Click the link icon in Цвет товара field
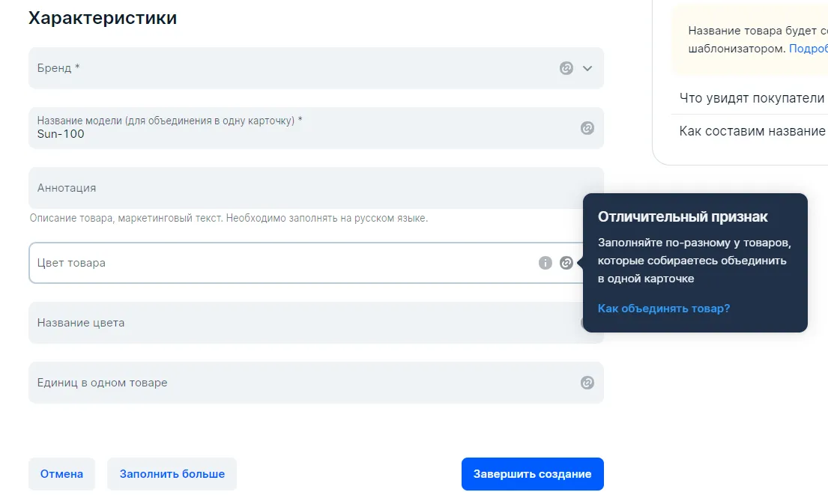828x504 pixels. pyautogui.click(x=566, y=263)
